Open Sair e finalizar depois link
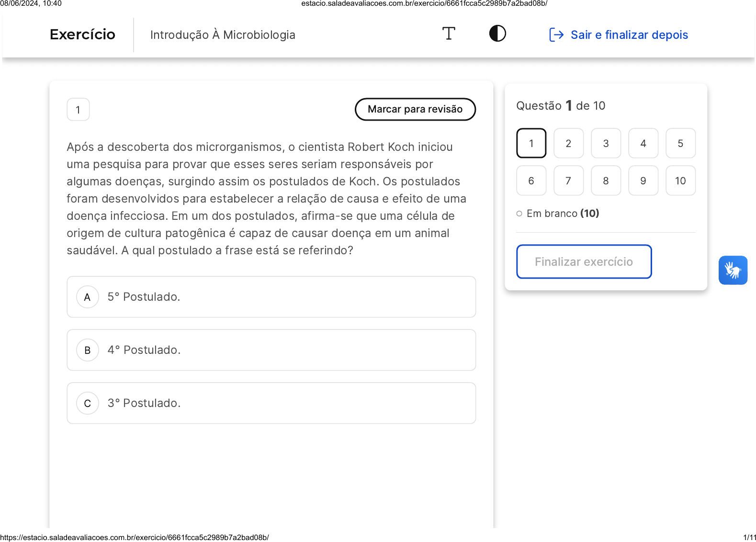The height and width of the screenshot is (542, 756). tap(629, 35)
